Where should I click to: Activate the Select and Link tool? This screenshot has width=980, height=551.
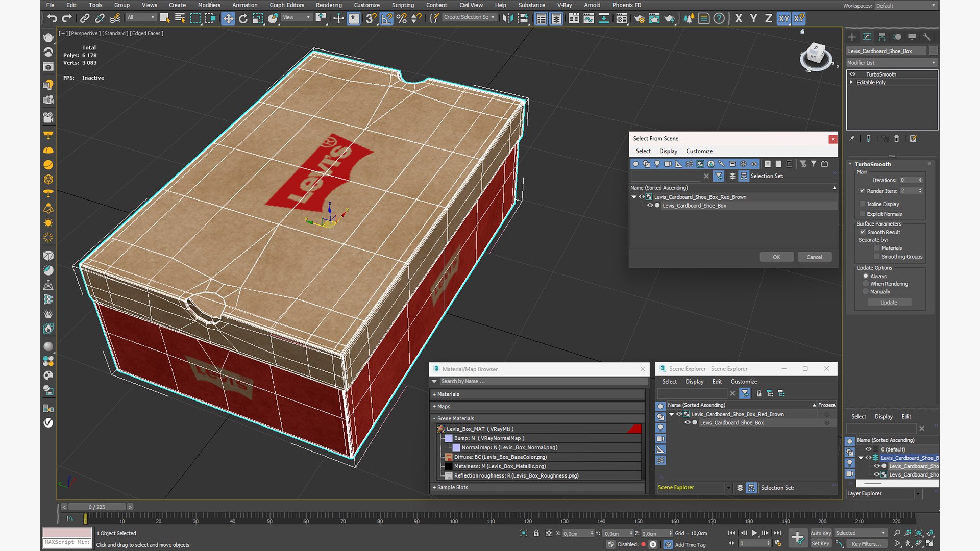click(85, 19)
